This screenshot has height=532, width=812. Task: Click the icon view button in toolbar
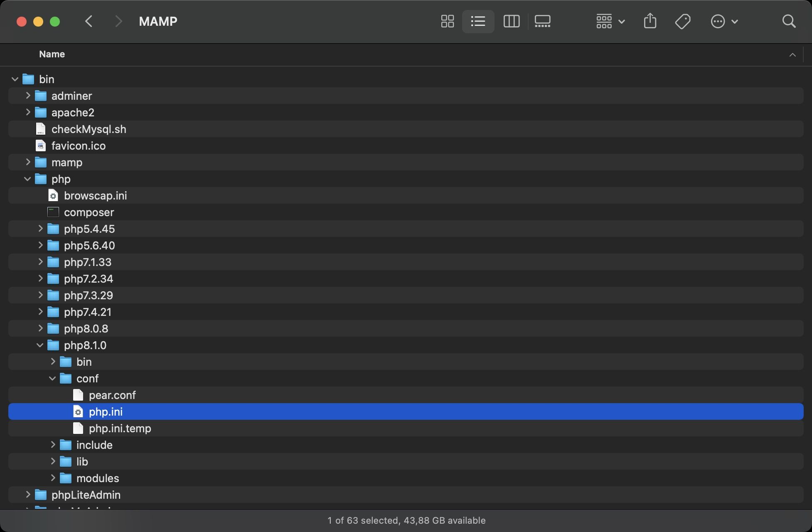(x=447, y=21)
